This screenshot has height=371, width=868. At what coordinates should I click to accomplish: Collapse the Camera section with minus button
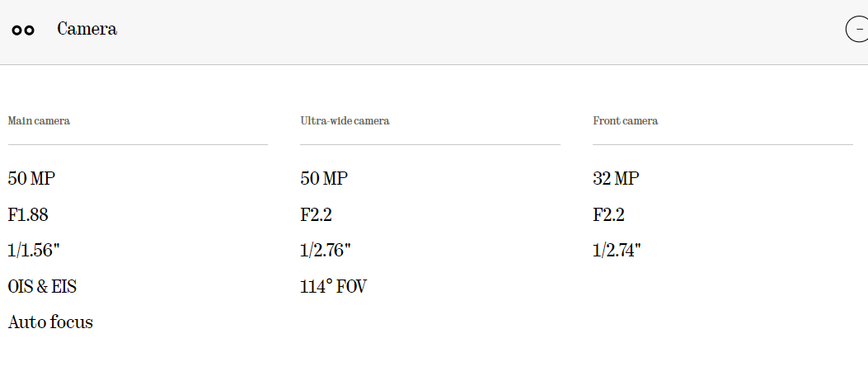(x=857, y=29)
